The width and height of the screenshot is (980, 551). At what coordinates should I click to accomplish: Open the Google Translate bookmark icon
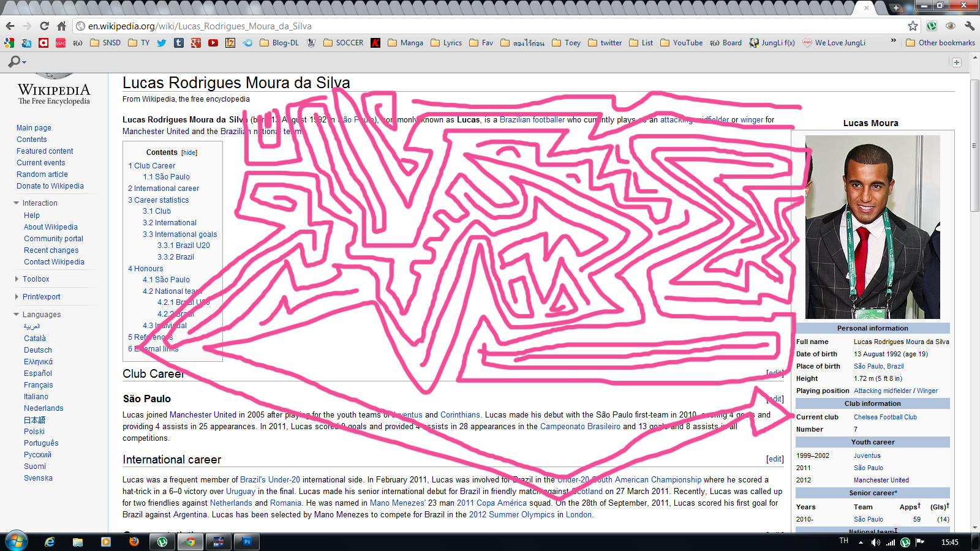tap(26, 43)
